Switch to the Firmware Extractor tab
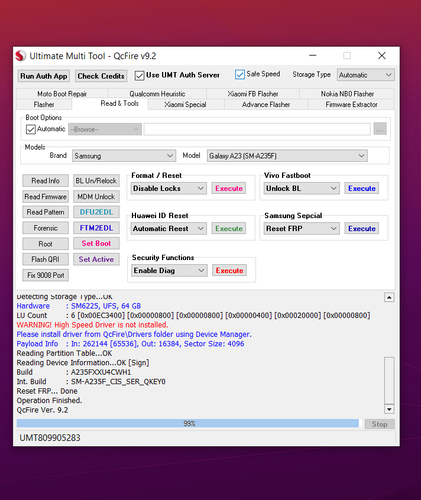Viewport: 421px width, 500px height. pyautogui.click(x=351, y=104)
